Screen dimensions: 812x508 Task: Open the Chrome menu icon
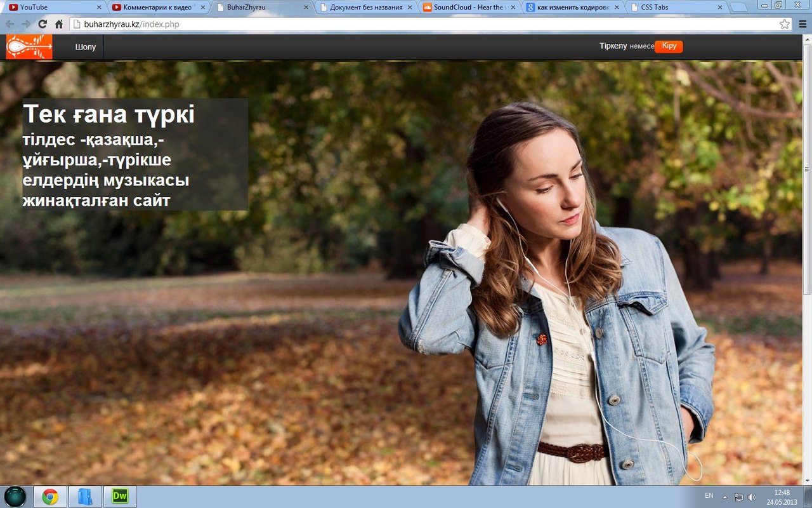pos(802,24)
